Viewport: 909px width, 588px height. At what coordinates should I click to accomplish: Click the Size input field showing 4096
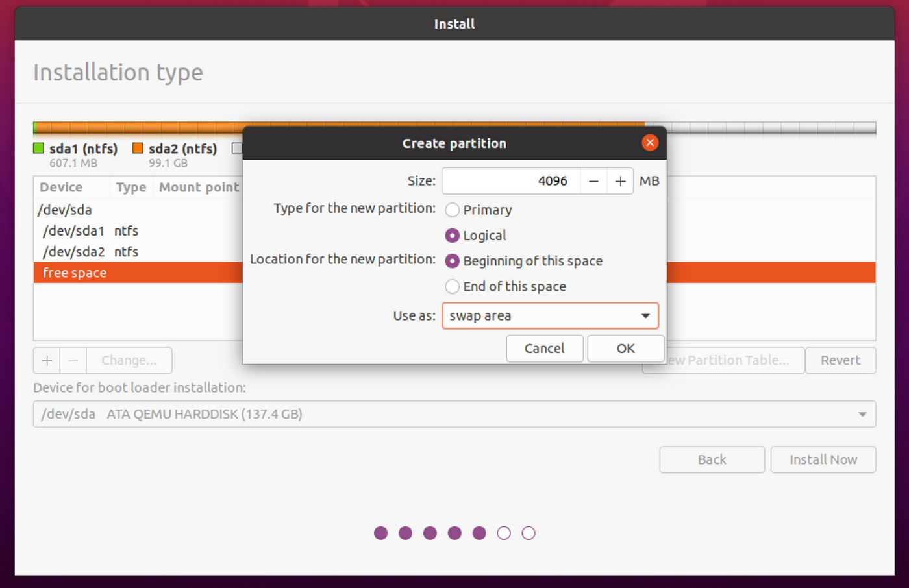coord(511,181)
